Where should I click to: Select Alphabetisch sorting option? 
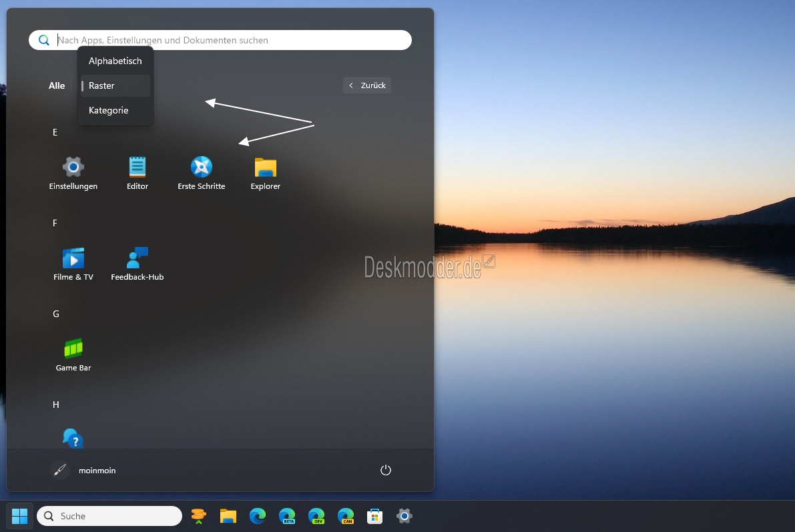pos(115,61)
